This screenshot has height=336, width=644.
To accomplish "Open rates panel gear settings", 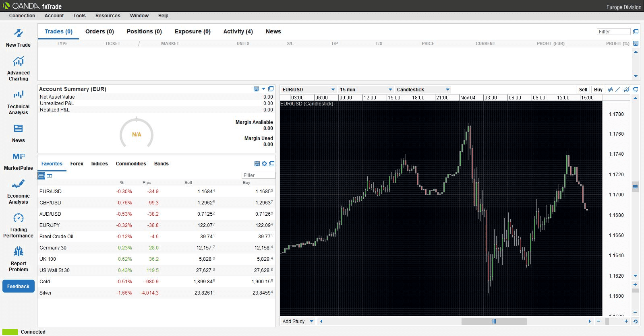I will point(264,164).
